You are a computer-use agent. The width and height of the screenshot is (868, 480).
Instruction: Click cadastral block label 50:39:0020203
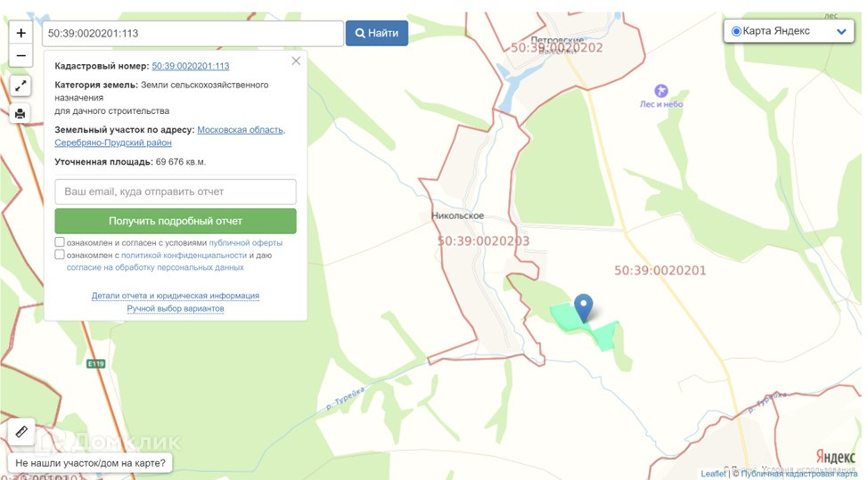[x=483, y=241]
